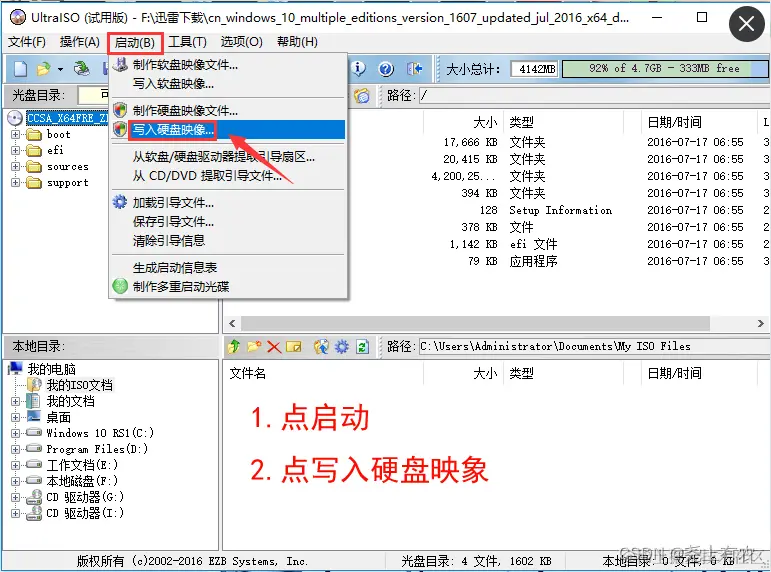Viewport: 771px width, 572px height.
Task: Select 我的电脑 root in local tree
Action: (x=51, y=369)
